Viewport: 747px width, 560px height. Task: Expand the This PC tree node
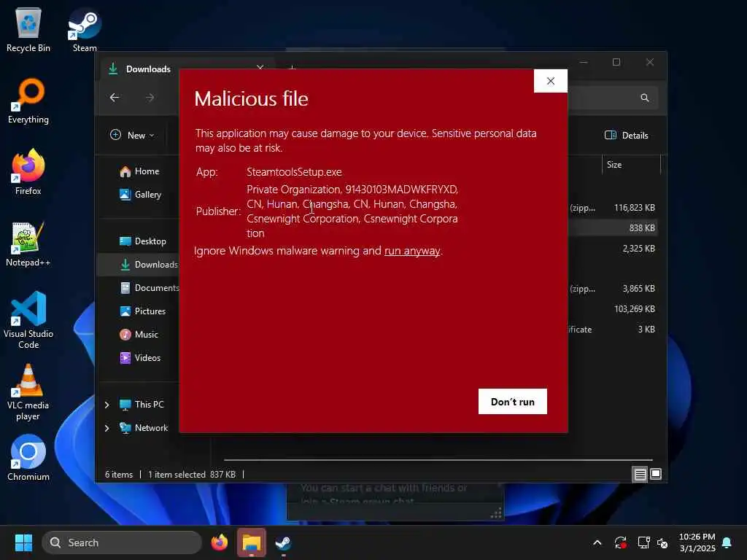(107, 405)
